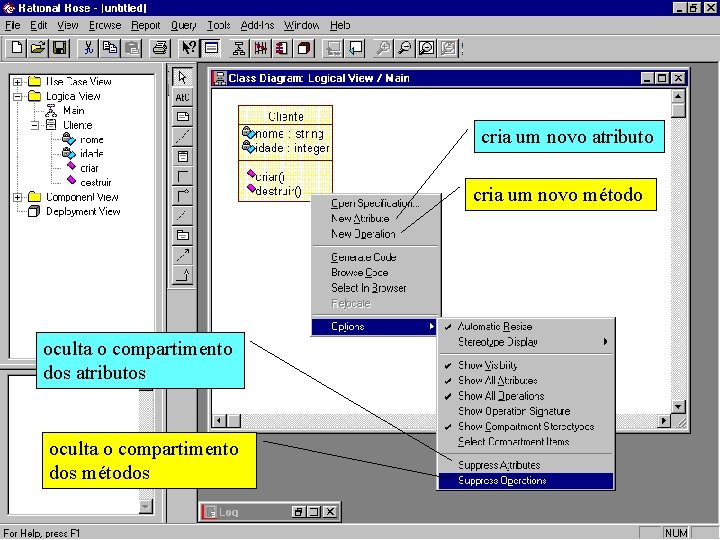Click the Browse Class Diagram icon
720x540 pixels.
239,48
